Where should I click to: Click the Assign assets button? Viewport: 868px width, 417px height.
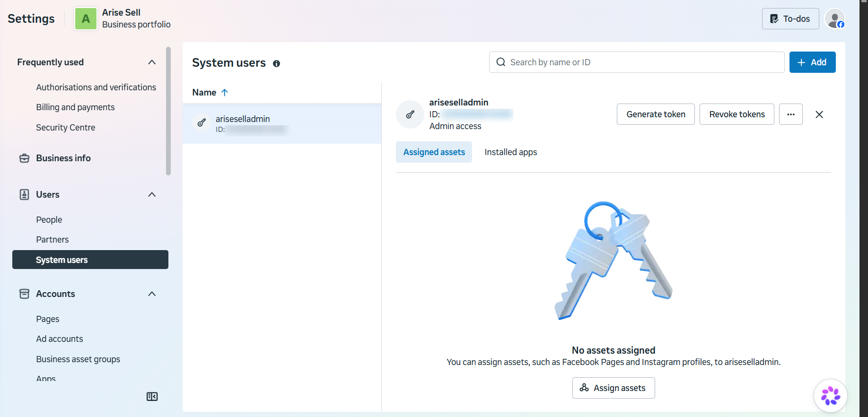(x=614, y=388)
